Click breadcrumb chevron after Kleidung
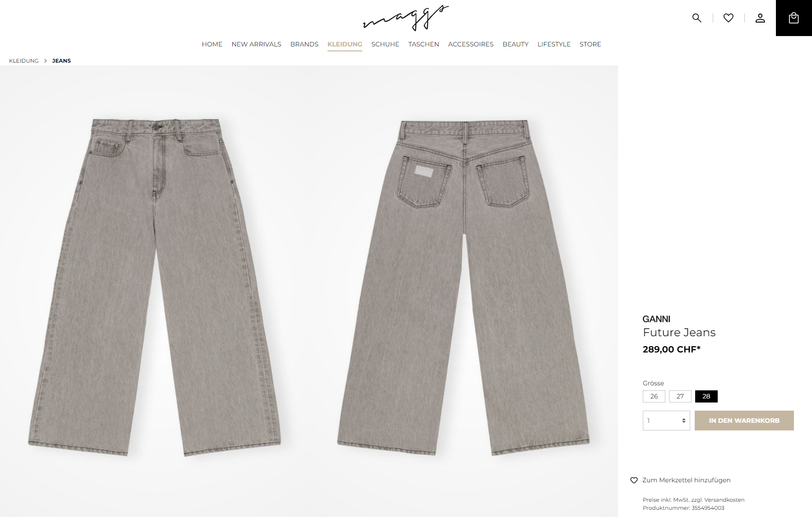The height and width of the screenshot is (517, 812). 46,61
